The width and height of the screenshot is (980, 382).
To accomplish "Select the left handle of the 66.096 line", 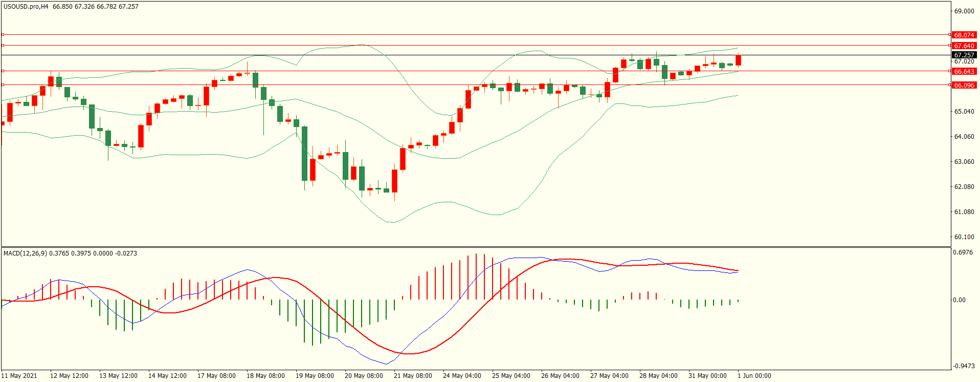I will tap(3, 85).
